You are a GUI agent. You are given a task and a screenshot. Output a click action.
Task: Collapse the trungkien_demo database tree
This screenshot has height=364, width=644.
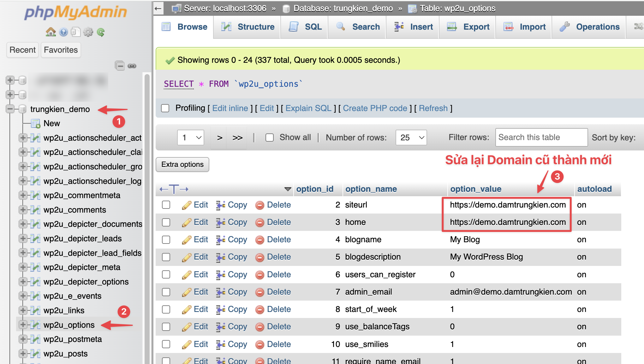click(x=10, y=109)
